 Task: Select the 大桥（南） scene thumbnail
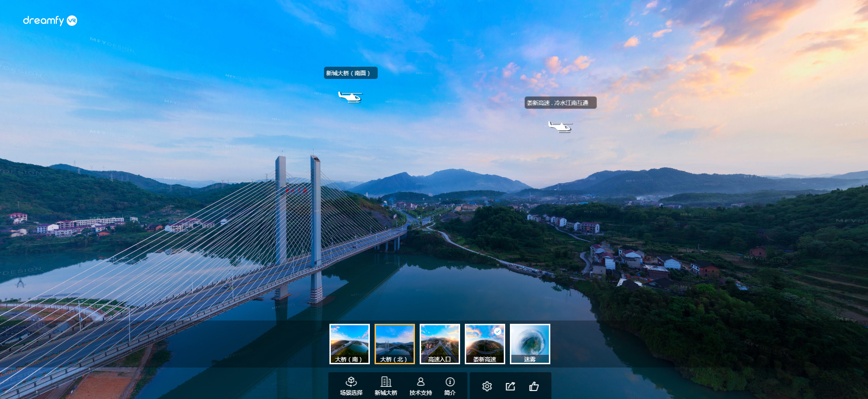tap(349, 344)
